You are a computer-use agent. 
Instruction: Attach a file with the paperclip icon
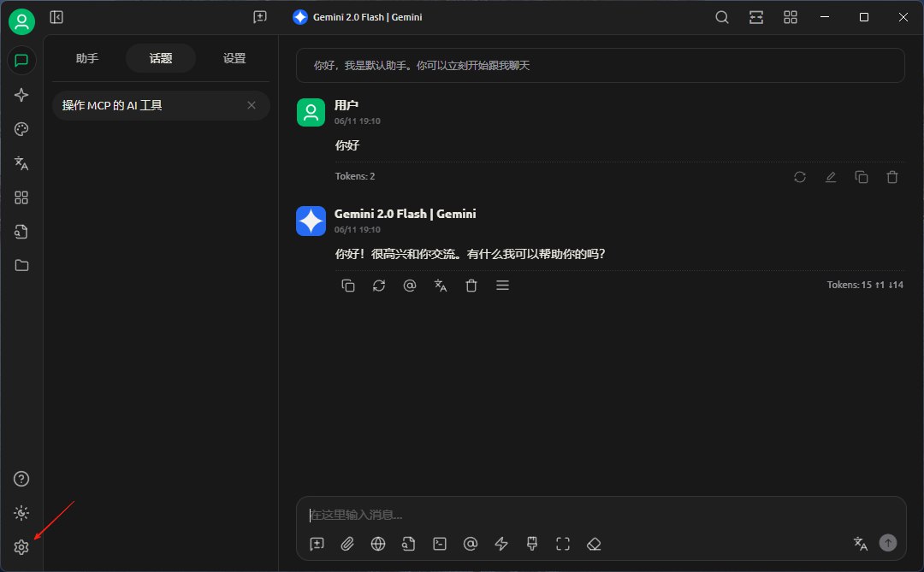click(347, 544)
